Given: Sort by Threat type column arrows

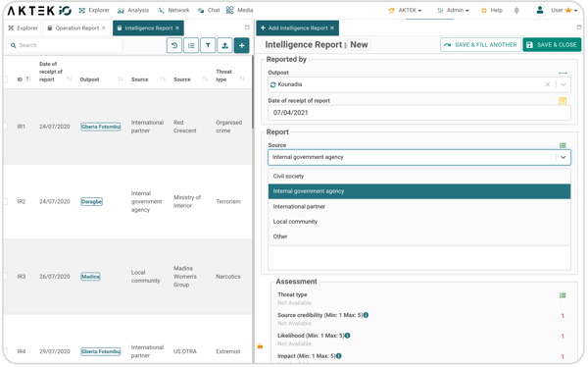Looking at the screenshot, I should pyautogui.click(x=242, y=79).
